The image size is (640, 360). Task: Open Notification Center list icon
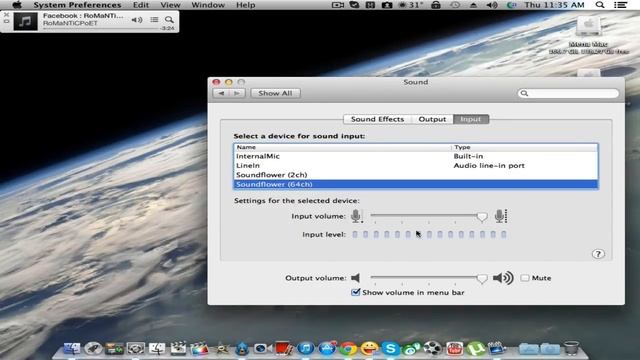click(x=620, y=5)
